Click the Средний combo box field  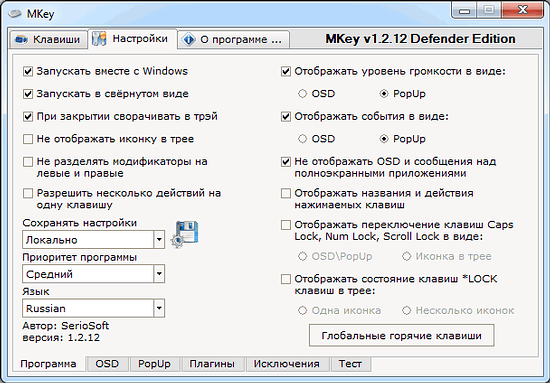click(x=93, y=274)
